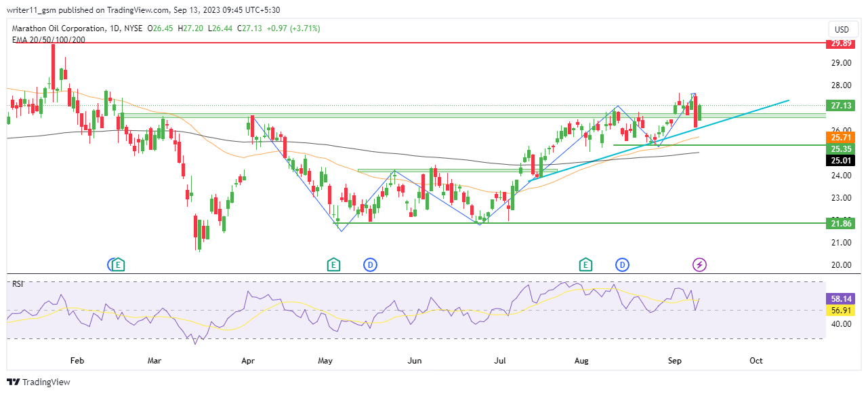Click the Mar label on time axis
Image resolution: width=868 pixels, height=394 pixels.
(155, 361)
